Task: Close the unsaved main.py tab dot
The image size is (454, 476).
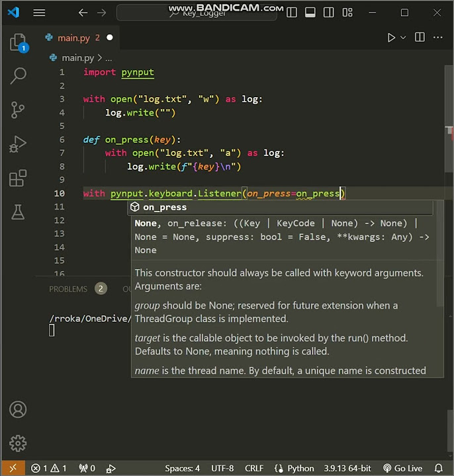Action: point(110,37)
